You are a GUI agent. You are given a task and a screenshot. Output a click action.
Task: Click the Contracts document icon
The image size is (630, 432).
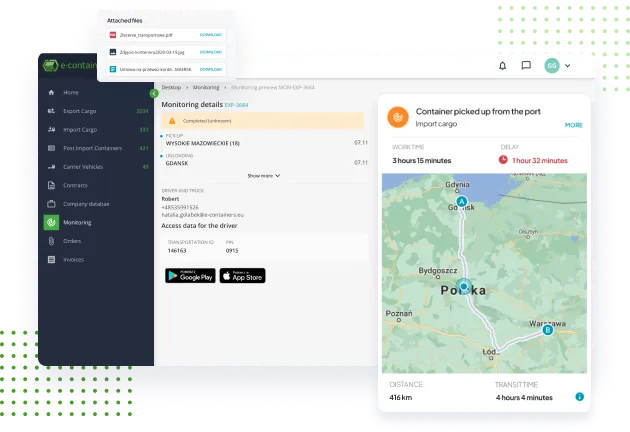tap(51, 185)
